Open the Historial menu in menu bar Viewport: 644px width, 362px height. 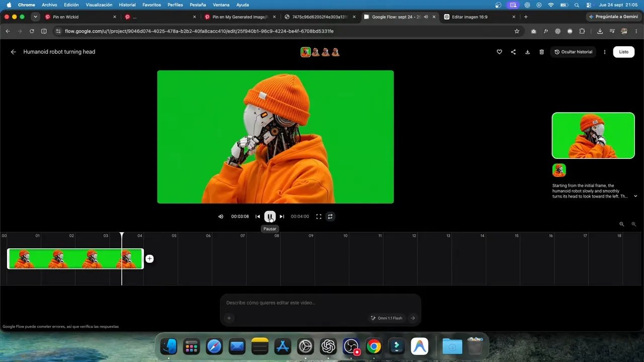pos(127,5)
